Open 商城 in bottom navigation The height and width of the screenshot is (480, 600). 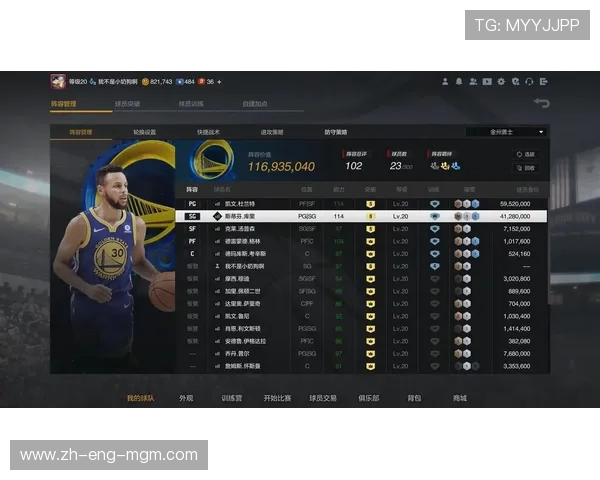pos(460,398)
